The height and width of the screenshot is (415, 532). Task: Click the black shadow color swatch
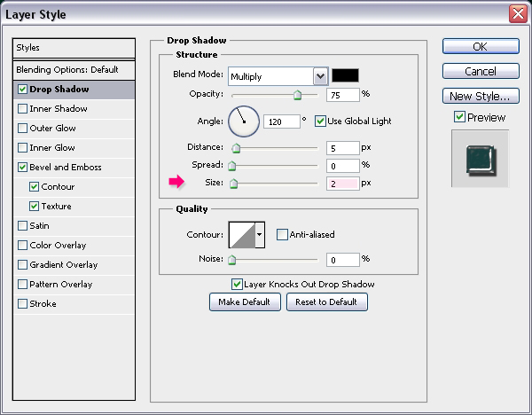[x=345, y=75]
